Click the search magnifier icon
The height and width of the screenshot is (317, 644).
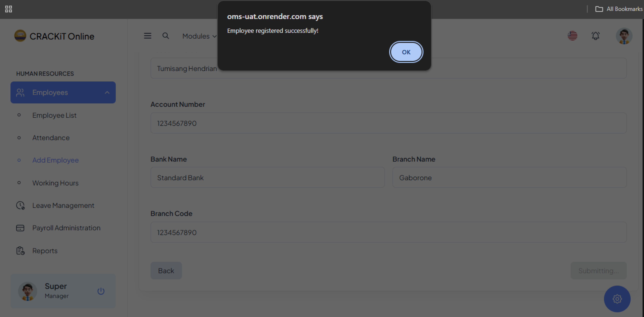click(x=166, y=36)
